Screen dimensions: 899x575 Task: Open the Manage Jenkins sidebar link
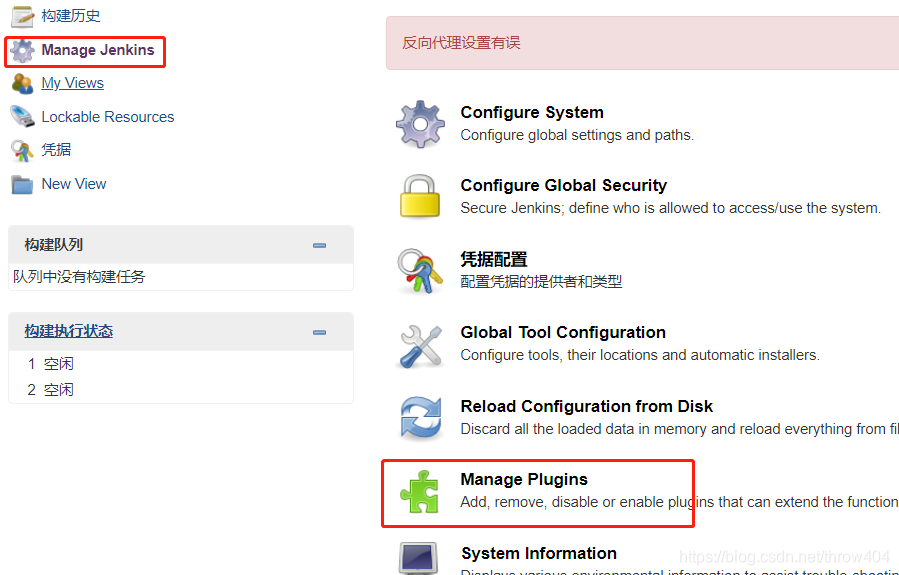pyautogui.click(x=98, y=50)
